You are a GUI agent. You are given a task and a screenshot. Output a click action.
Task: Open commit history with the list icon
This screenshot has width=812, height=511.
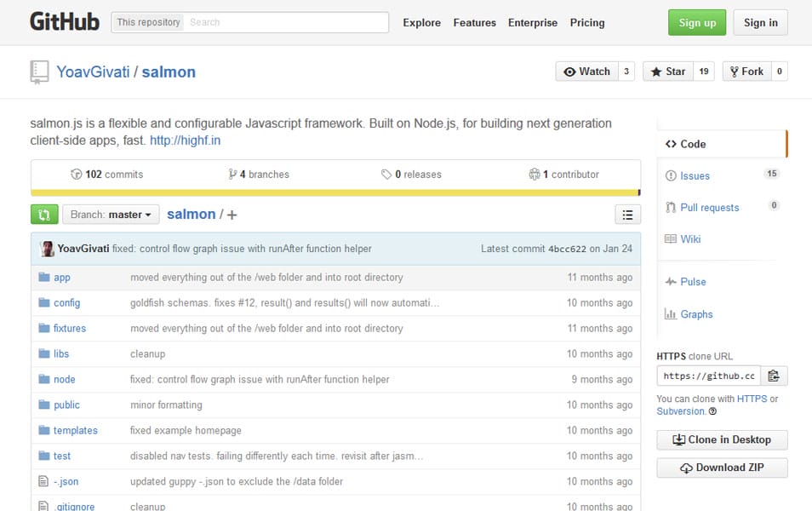(x=628, y=214)
